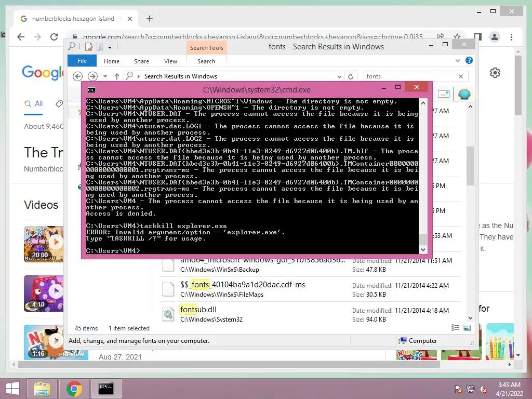Click the blue globe icon in Explorer ribbon
532x399 pixels.
(x=464, y=94)
